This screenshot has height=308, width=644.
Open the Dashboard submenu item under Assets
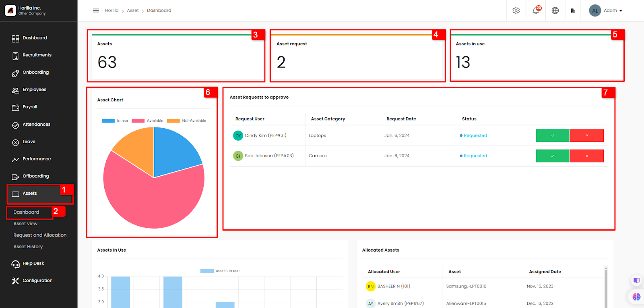click(26, 212)
